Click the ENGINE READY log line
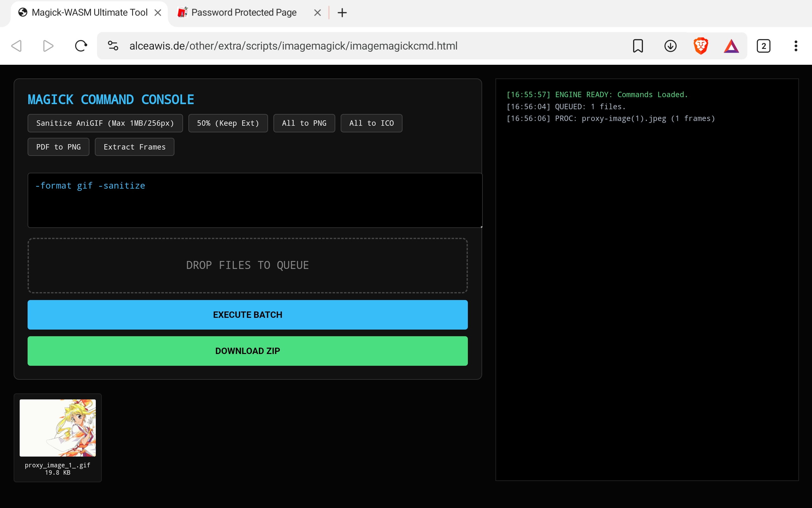The height and width of the screenshot is (508, 812). pyautogui.click(x=597, y=95)
